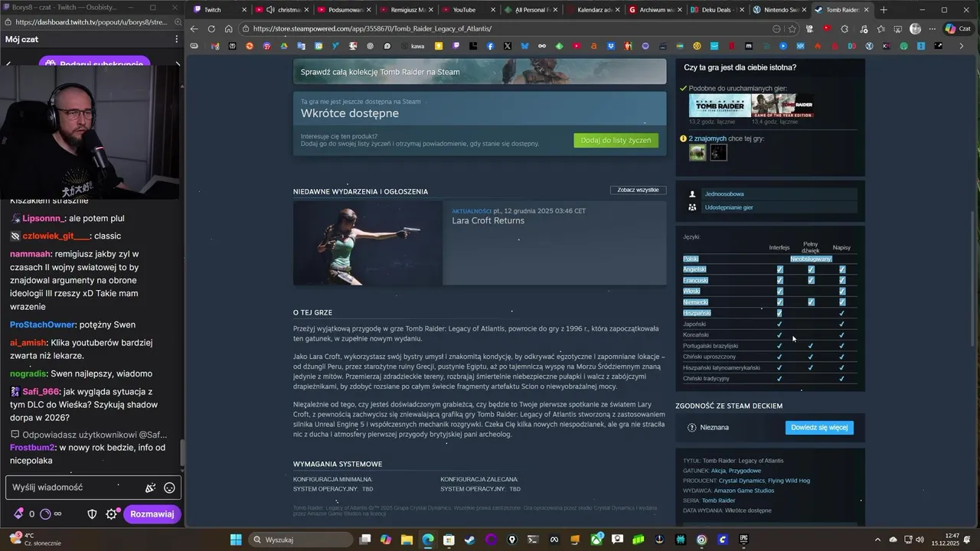Open the Crystal Dynamics producer link
This screenshot has height=551, width=980.
click(742, 481)
